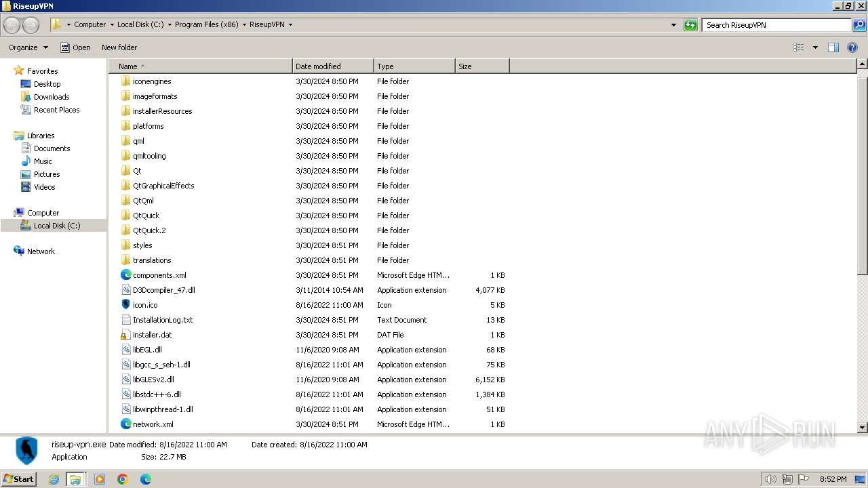Click the Open toolbar button
The image size is (868, 488).
[x=75, y=47]
